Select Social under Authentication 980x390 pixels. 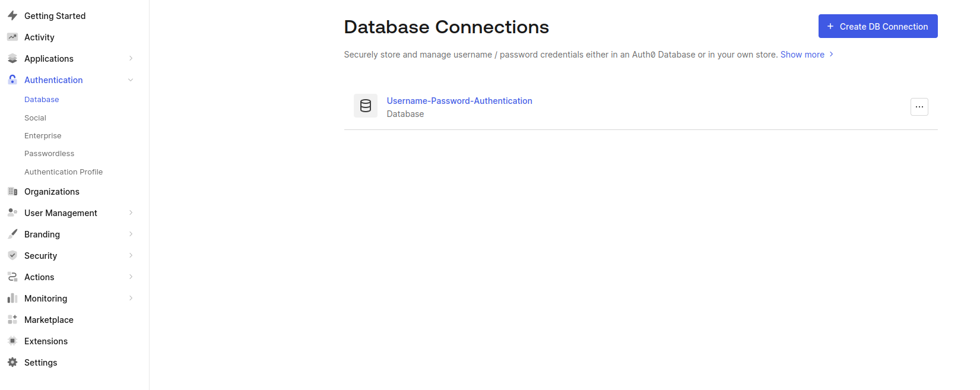click(35, 118)
